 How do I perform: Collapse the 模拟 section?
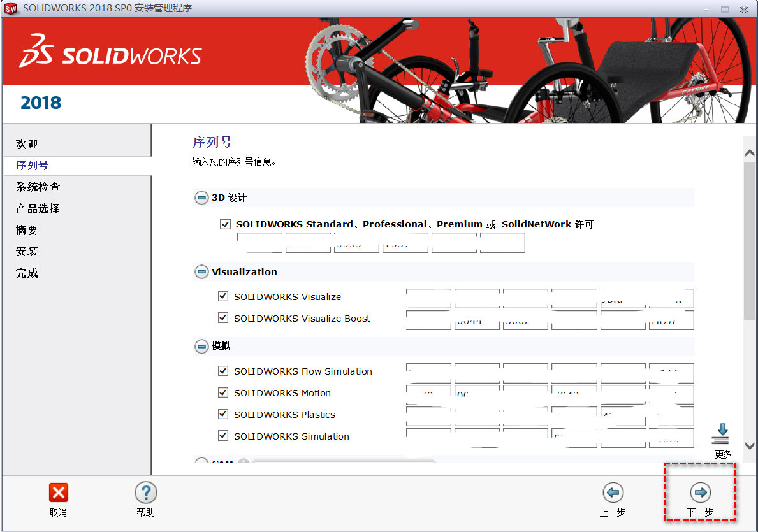pos(201,346)
